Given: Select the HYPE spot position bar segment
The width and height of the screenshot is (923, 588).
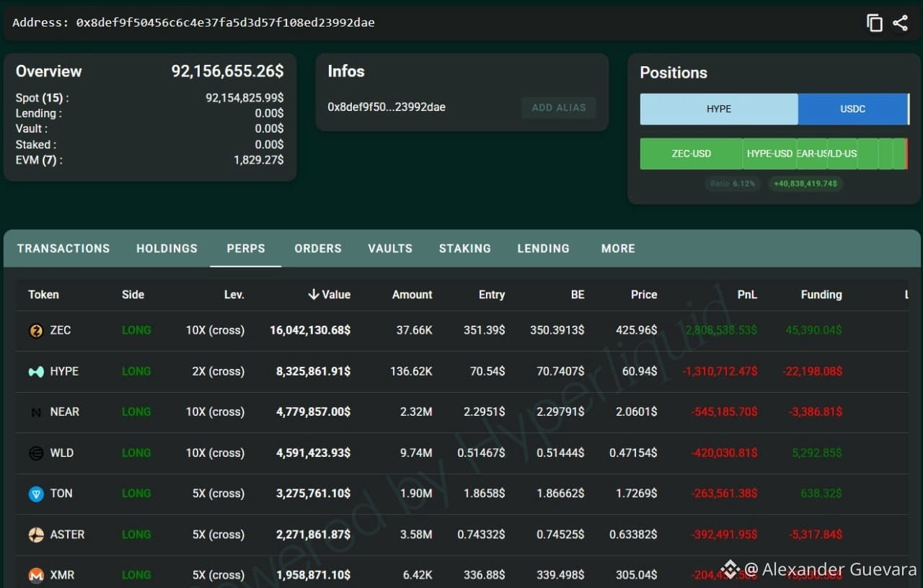Looking at the screenshot, I should [x=719, y=109].
